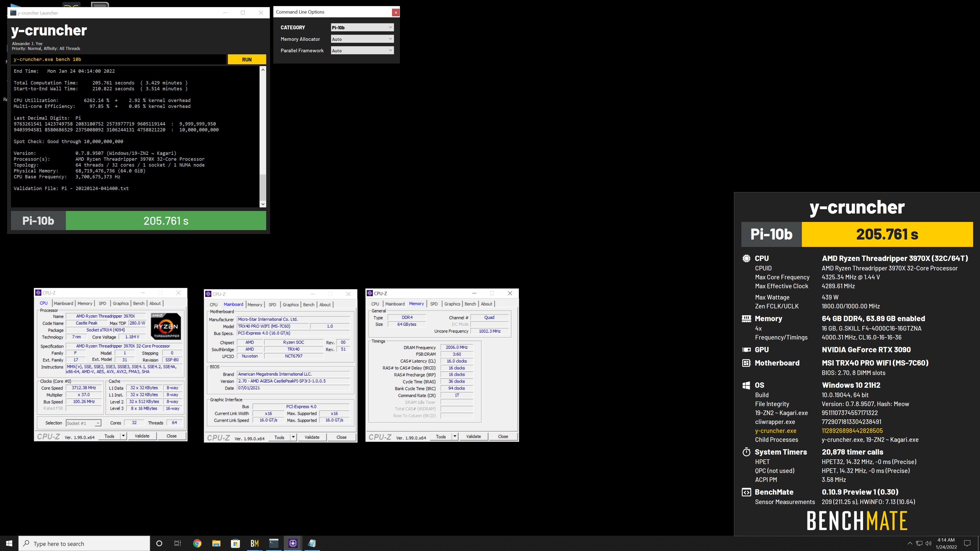Click the y-cruncher output scrollbar thumb
Viewport: 980px width, 551px height.
[263, 187]
